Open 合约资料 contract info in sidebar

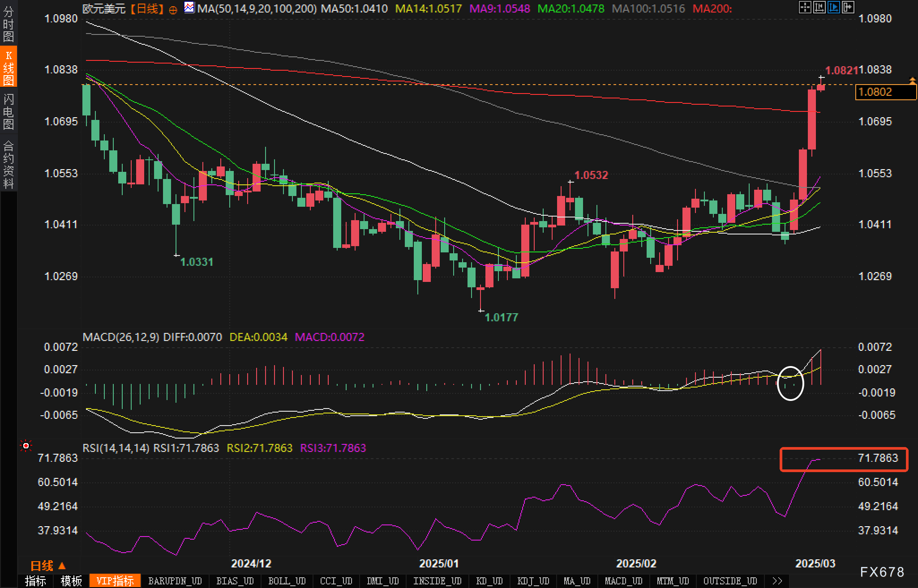coord(8,164)
